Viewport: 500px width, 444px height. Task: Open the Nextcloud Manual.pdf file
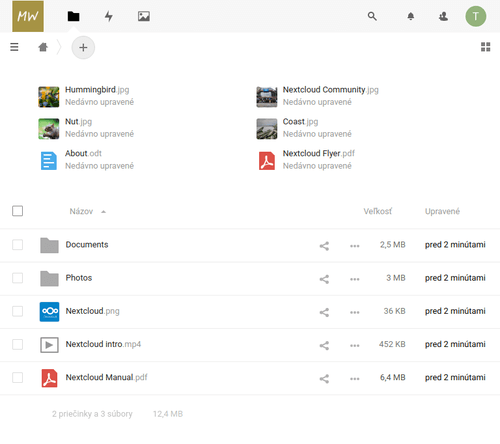pyautogui.click(x=106, y=377)
